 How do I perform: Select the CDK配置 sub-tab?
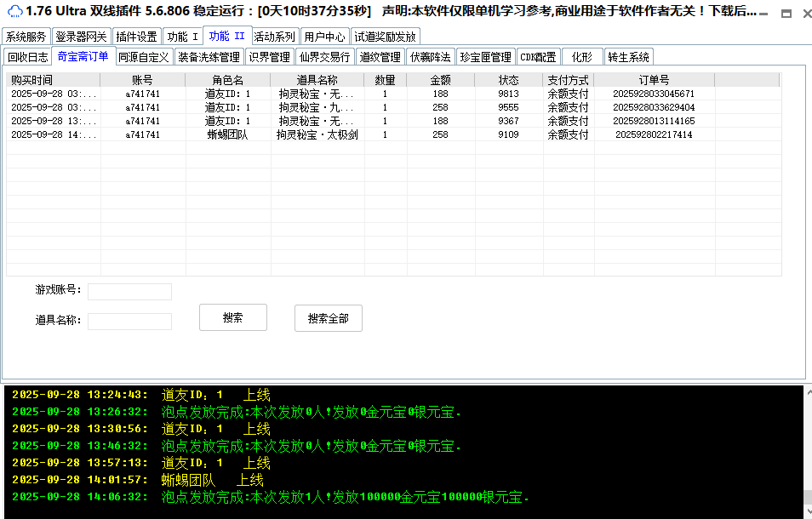coord(538,57)
